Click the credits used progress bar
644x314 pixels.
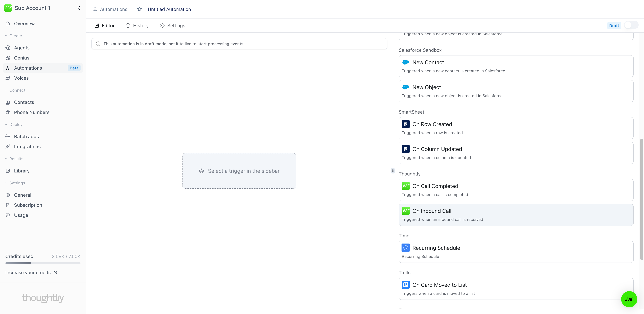(43, 263)
